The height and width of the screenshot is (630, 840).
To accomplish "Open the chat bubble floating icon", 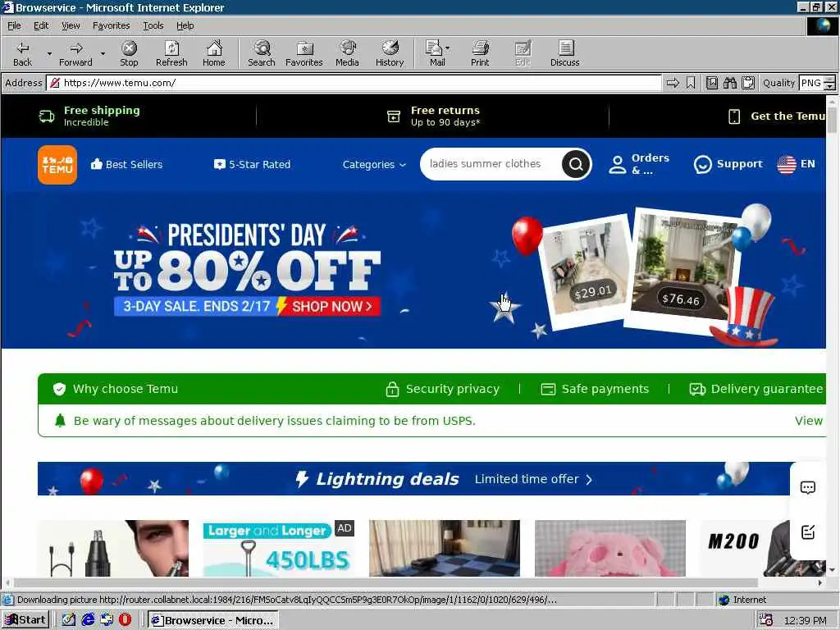I will [808, 487].
